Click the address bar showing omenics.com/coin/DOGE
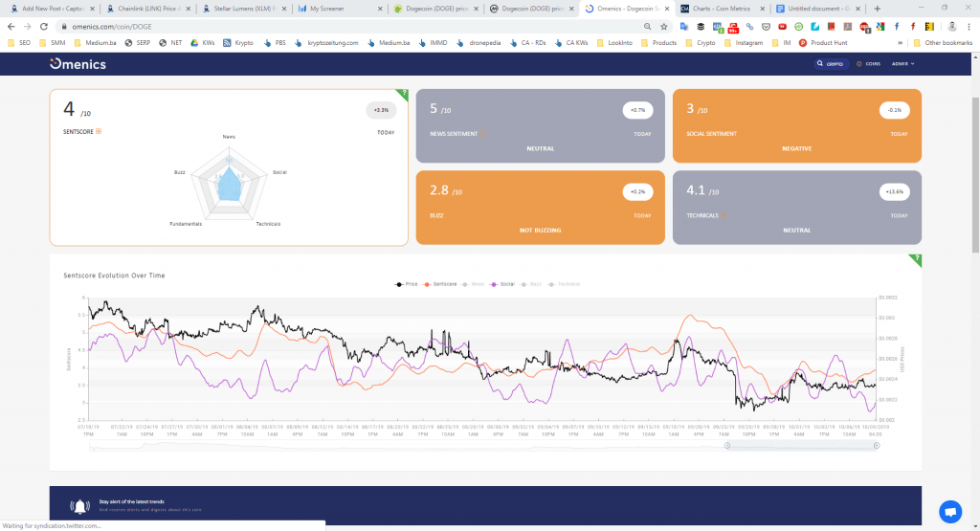 [x=350, y=27]
